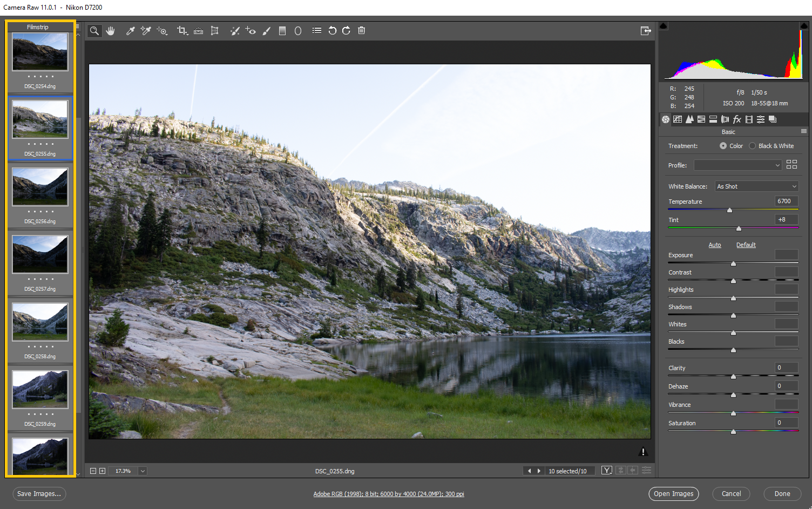The image size is (812, 509).
Task: Expand the zoom level dropdown
Action: coord(142,471)
